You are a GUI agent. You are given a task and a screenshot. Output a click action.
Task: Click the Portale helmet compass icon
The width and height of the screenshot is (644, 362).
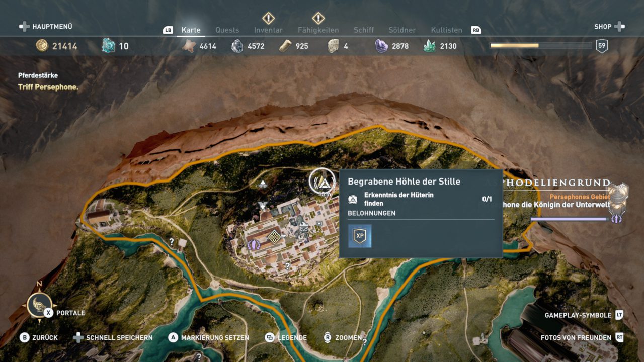click(40, 305)
